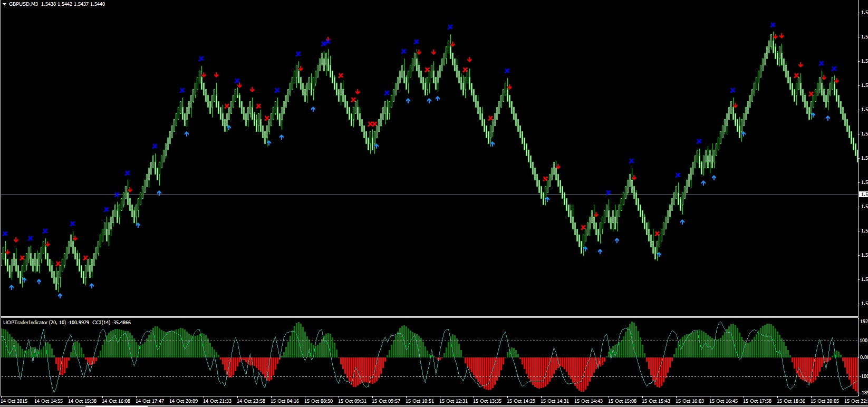Click the 15 Oct 14:43 time label
The width and height of the screenshot is (868, 407).
pyautogui.click(x=589, y=401)
